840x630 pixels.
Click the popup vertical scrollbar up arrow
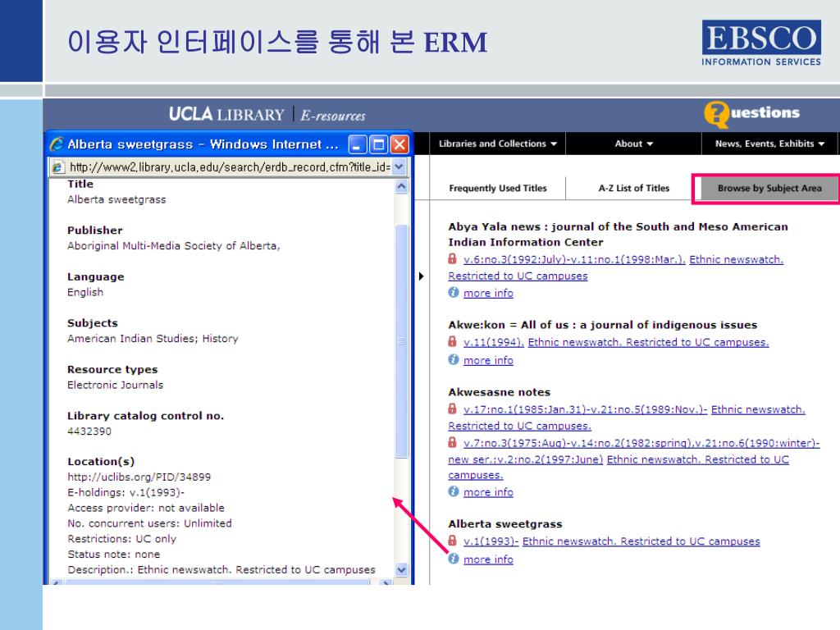401,186
